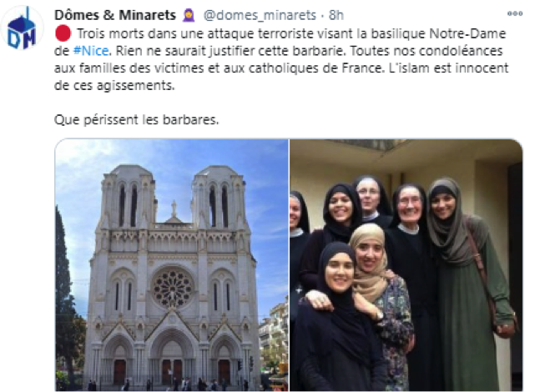Click the right bell tower in photo
Screen dimensions: 535x392
pyautogui.click(x=219, y=198)
